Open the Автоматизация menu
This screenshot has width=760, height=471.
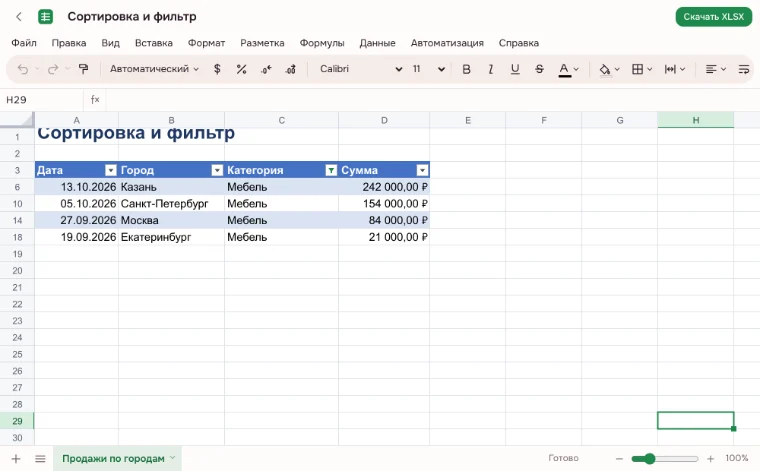point(447,43)
